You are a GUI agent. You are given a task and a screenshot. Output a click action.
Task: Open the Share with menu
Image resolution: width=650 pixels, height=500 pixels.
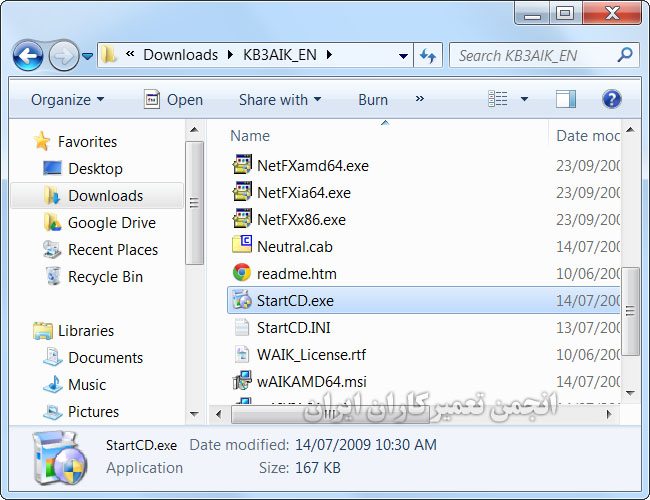[280, 100]
